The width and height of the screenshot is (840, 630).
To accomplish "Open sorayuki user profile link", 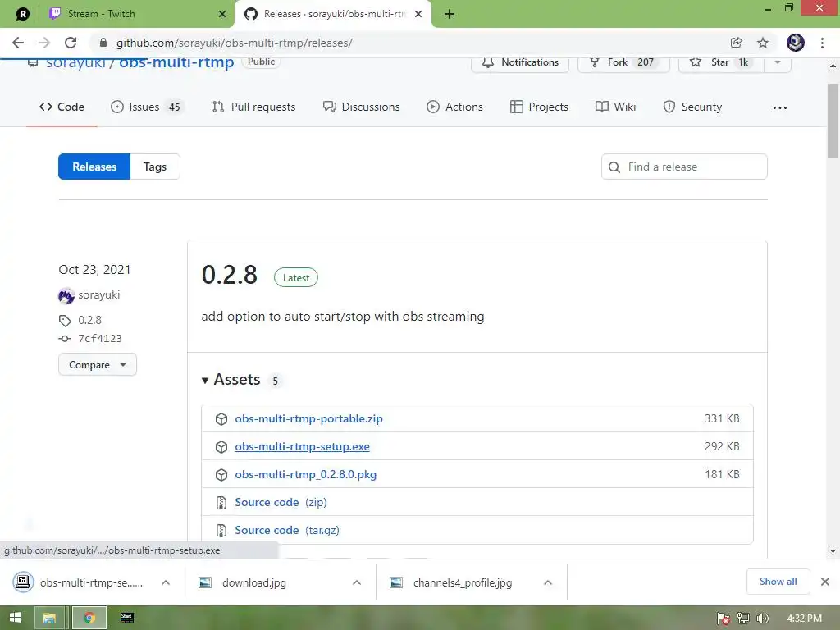I will point(99,294).
